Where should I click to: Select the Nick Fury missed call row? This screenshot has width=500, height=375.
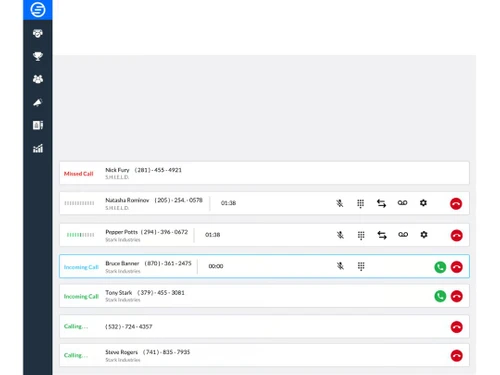click(x=264, y=173)
